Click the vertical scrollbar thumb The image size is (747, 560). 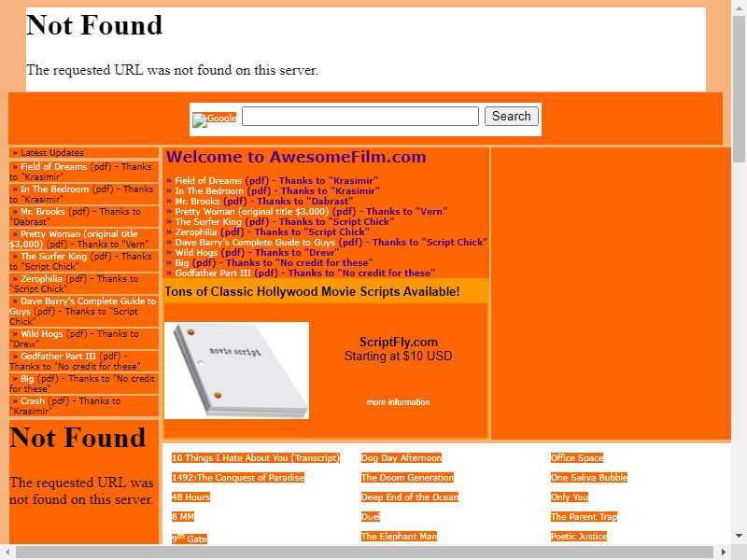[x=740, y=91]
